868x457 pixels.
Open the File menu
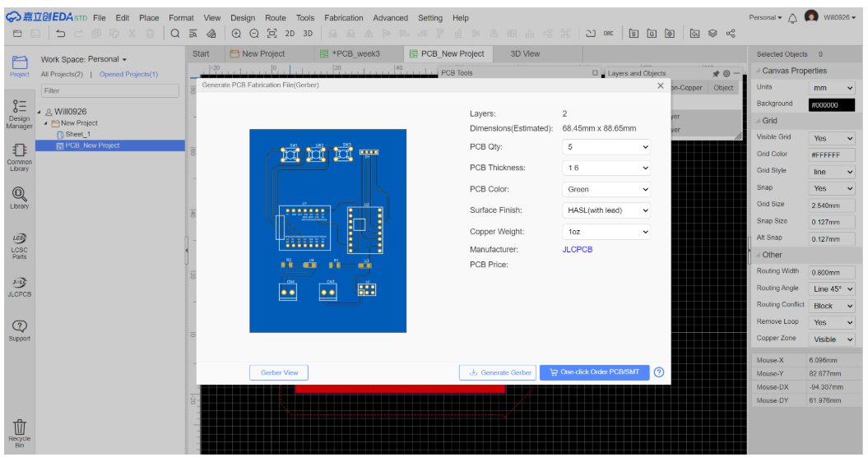(x=99, y=18)
